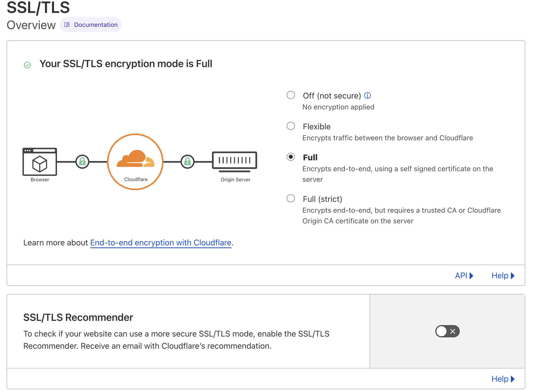Enable the SSL/TLS Recommender toggle

click(447, 331)
